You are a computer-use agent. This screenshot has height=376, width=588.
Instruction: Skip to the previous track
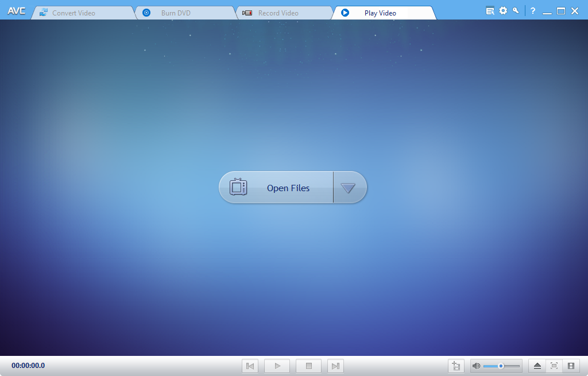pyautogui.click(x=250, y=366)
